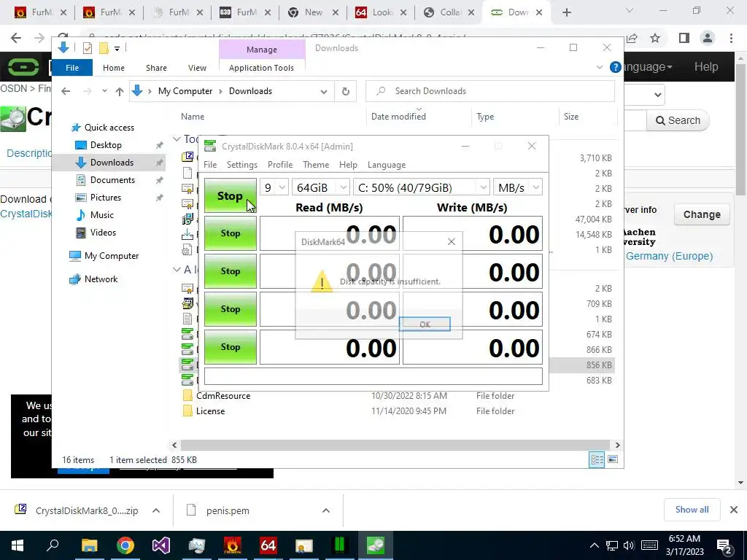The image size is (747, 560).
Task: Click the Explorer up-one-level arrow
Action: click(119, 91)
